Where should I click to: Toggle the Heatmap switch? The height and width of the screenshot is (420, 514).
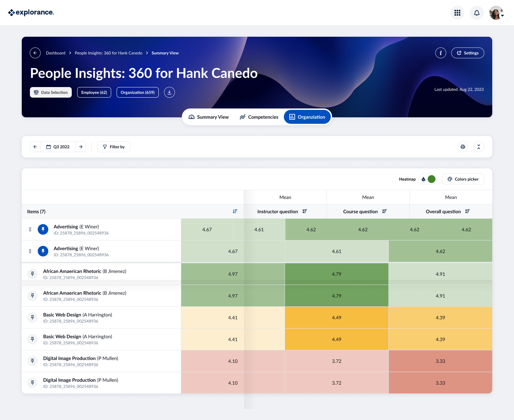(x=428, y=179)
